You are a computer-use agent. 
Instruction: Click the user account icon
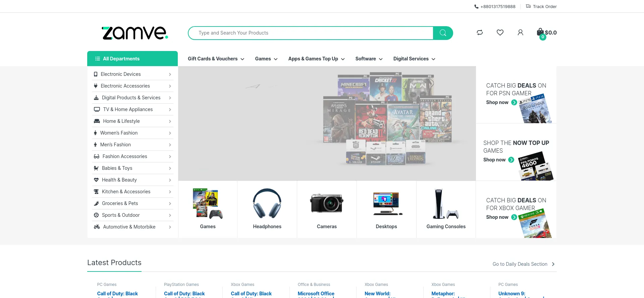click(520, 33)
